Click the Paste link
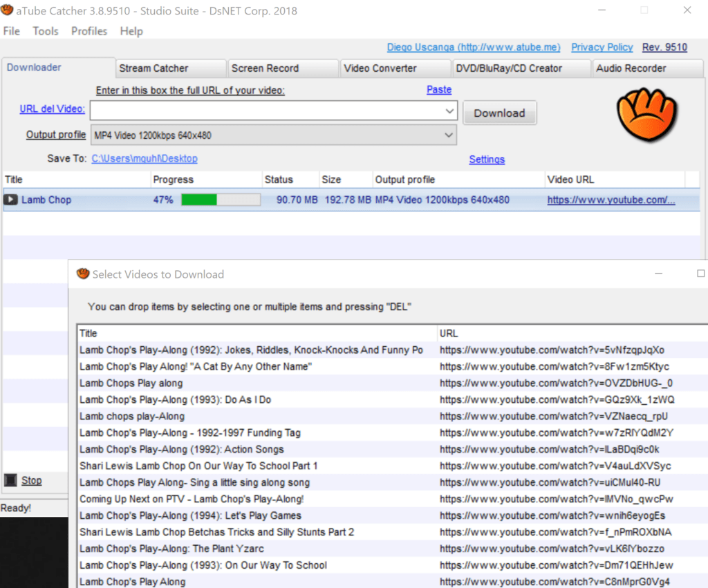Image resolution: width=708 pixels, height=588 pixels. [439, 90]
